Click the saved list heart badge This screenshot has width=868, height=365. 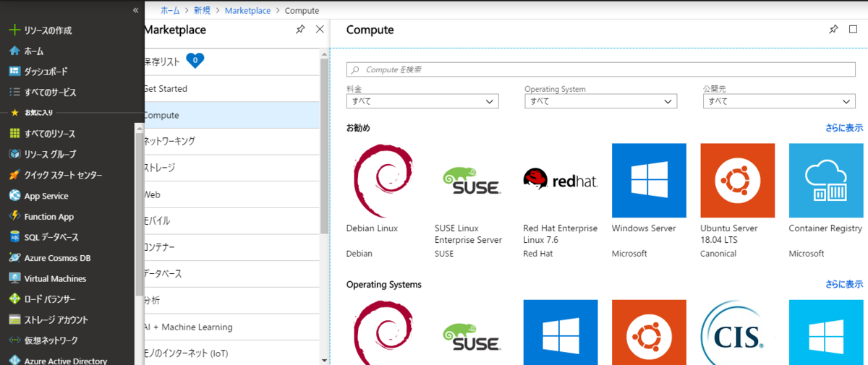pyautogui.click(x=195, y=61)
